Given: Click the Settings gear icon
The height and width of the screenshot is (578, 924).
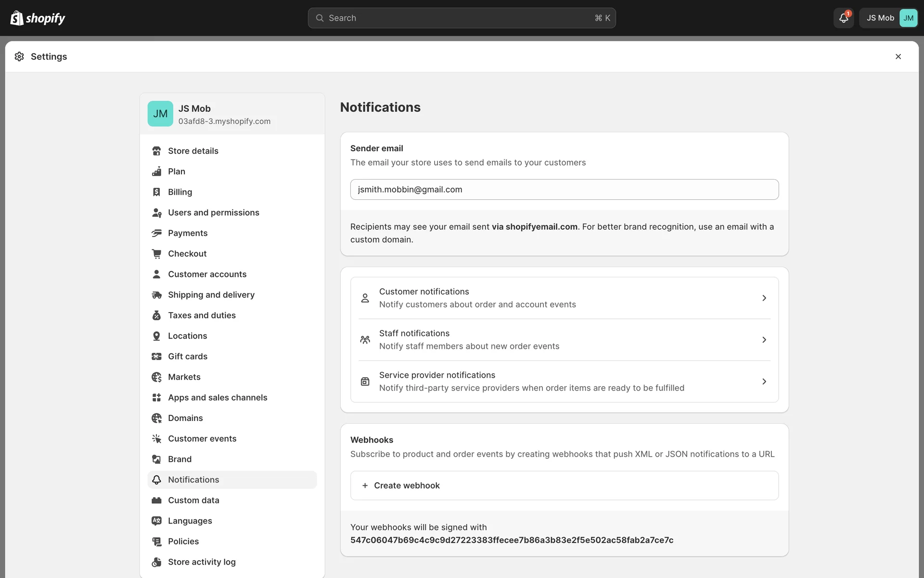Looking at the screenshot, I should [19, 56].
